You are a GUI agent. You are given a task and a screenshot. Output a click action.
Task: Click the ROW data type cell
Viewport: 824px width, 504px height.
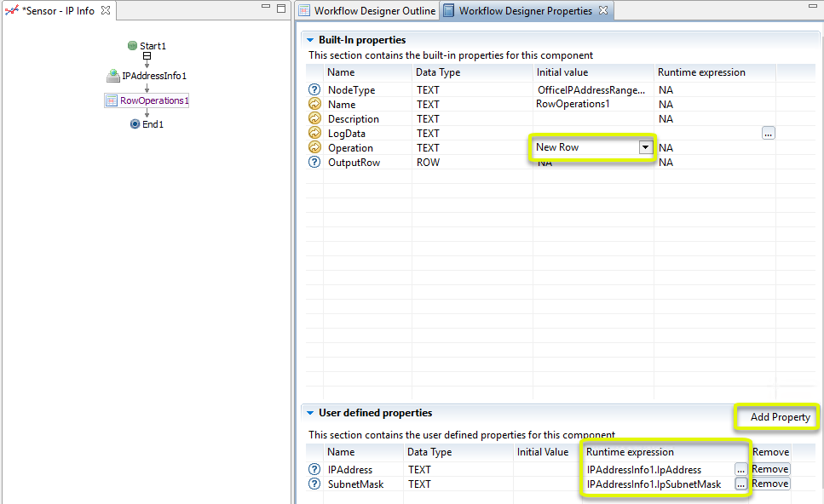click(428, 163)
